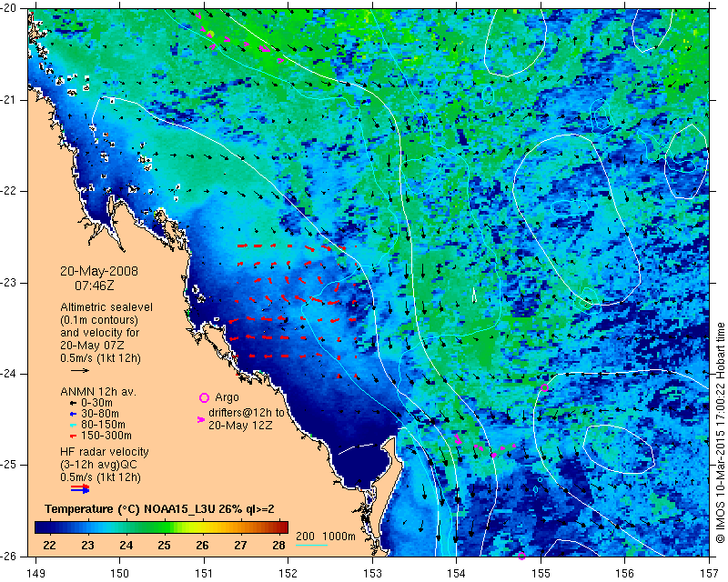Viewport: 728px width, 582px height.
Task: Click the colorbar tick label "22"
Action: click(x=49, y=545)
